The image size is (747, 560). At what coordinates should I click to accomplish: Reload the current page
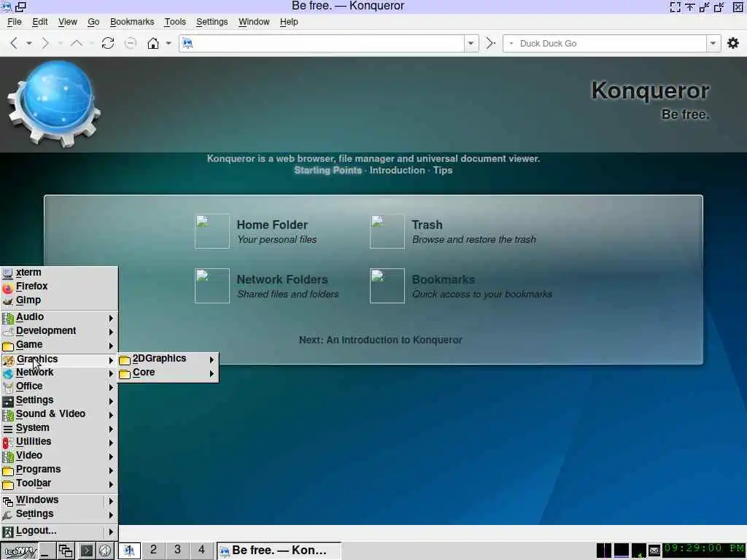(x=108, y=43)
